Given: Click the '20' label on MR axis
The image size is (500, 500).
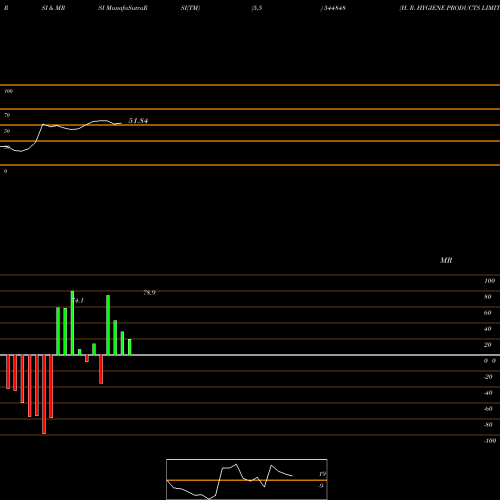Looking at the screenshot, I should 488,345.
